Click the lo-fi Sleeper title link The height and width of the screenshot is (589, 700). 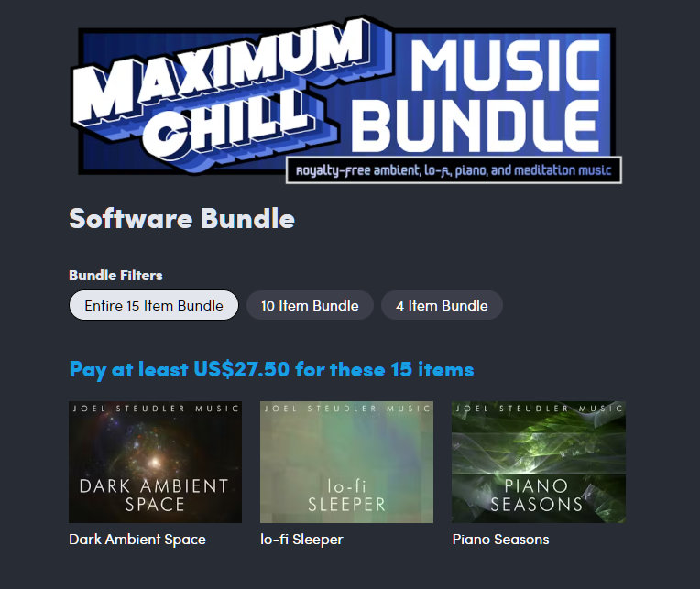point(301,539)
